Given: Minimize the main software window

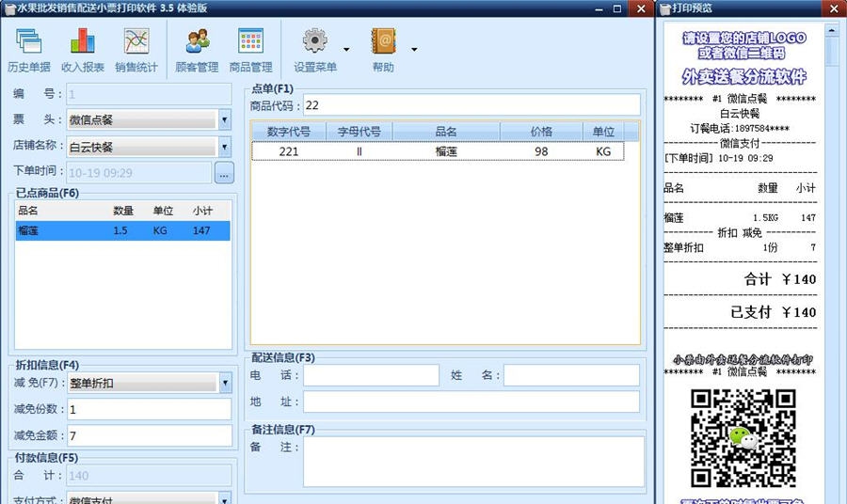Looking at the screenshot, I should tap(599, 8).
